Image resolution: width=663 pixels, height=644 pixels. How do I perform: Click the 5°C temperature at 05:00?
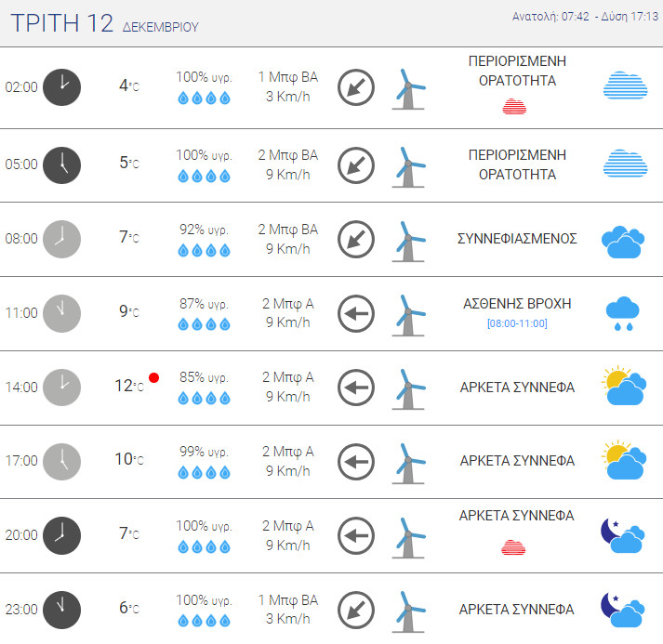(129, 164)
